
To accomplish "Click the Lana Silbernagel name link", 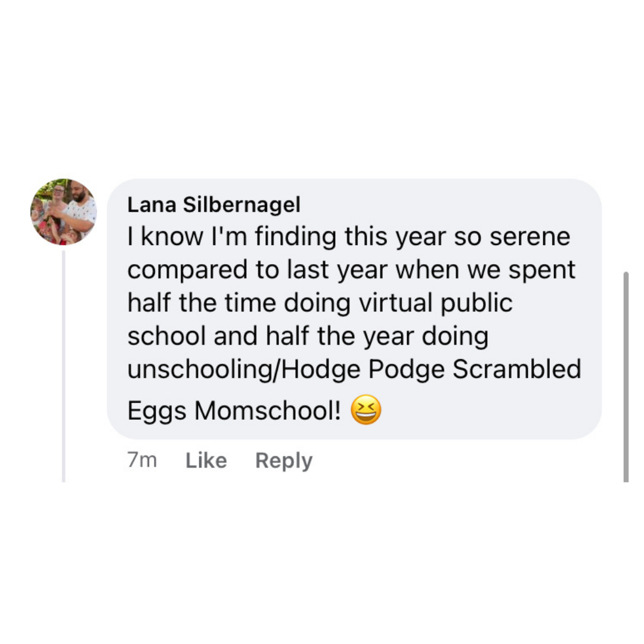I will coord(213,205).
